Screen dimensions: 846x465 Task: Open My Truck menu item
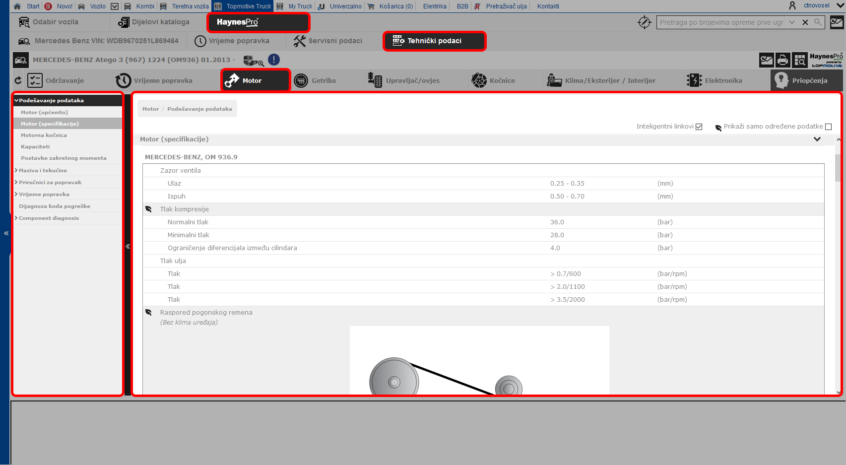tap(295, 6)
